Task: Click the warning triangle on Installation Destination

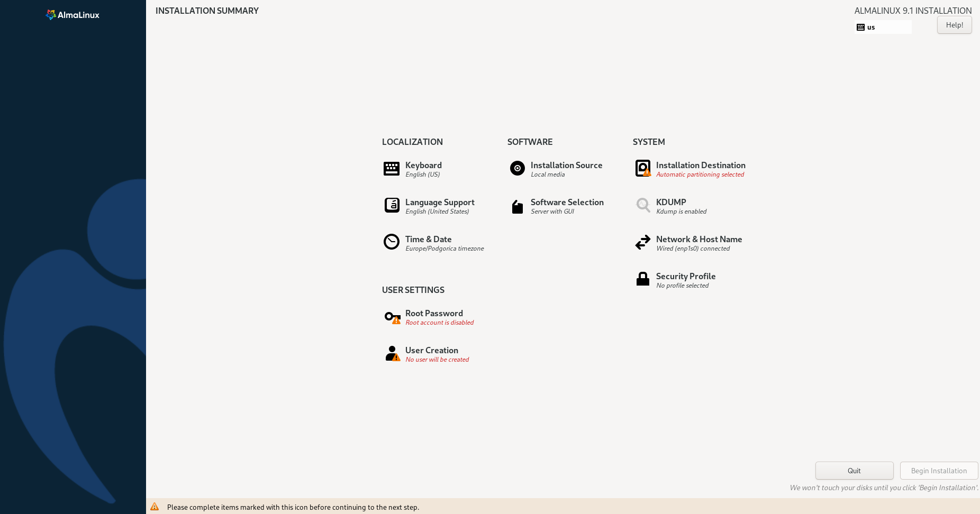Action: (x=647, y=172)
